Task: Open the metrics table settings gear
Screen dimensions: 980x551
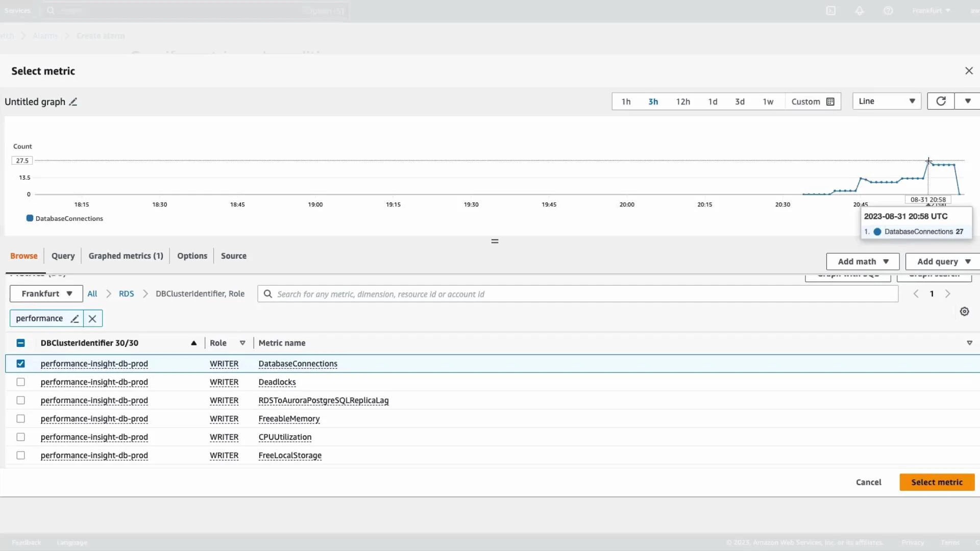Action: [965, 311]
